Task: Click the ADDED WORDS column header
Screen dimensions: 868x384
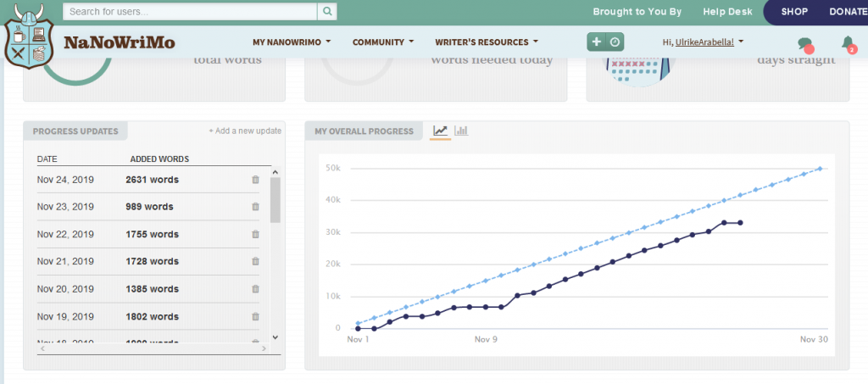Action: [x=159, y=159]
